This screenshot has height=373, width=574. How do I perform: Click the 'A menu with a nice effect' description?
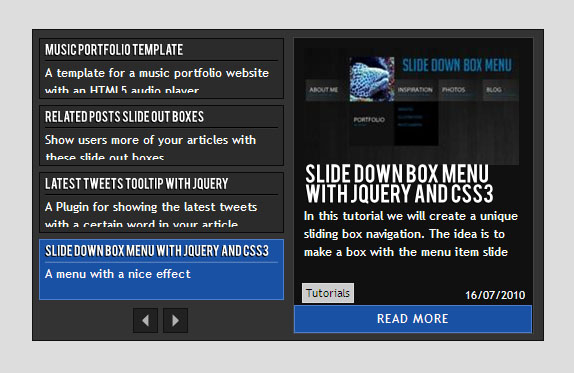pos(118,274)
